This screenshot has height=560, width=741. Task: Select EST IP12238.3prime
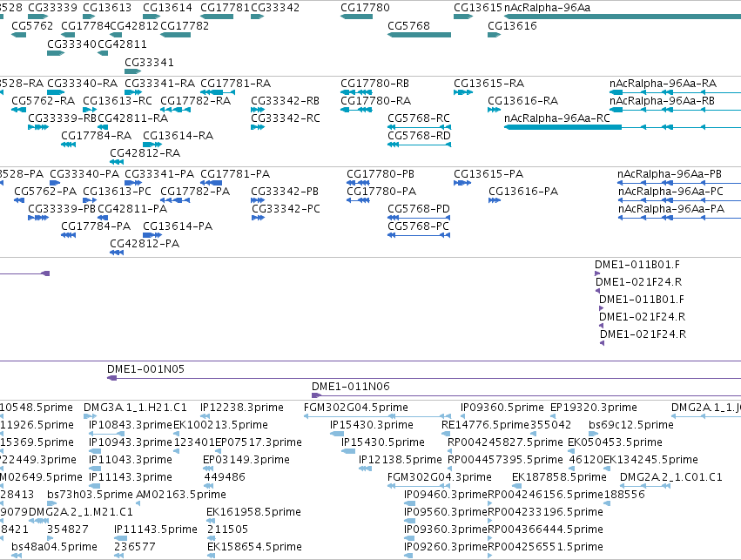click(x=242, y=408)
